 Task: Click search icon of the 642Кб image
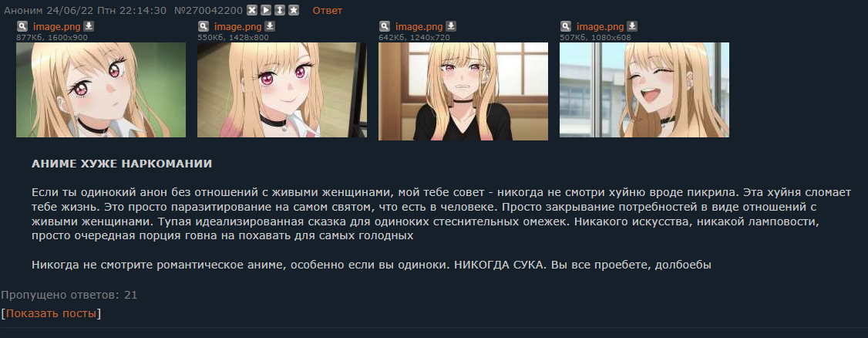click(x=384, y=26)
